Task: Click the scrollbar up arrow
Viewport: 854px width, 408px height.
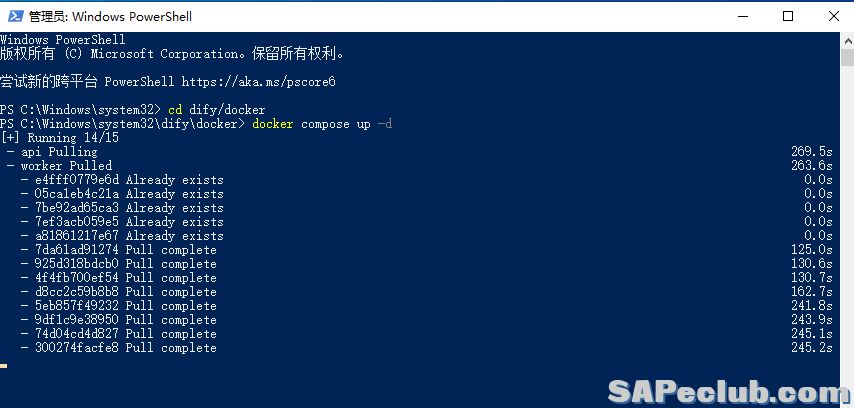Action: coord(846,41)
